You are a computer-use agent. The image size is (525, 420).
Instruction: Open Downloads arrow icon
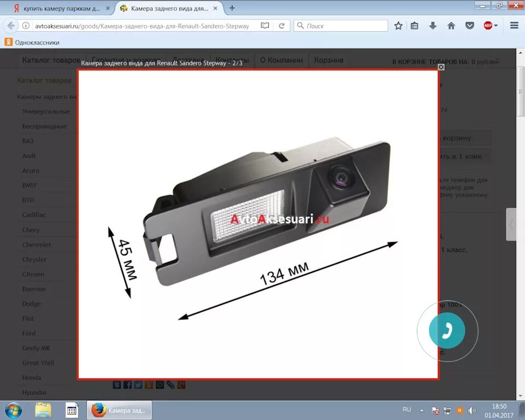[x=433, y=26]
